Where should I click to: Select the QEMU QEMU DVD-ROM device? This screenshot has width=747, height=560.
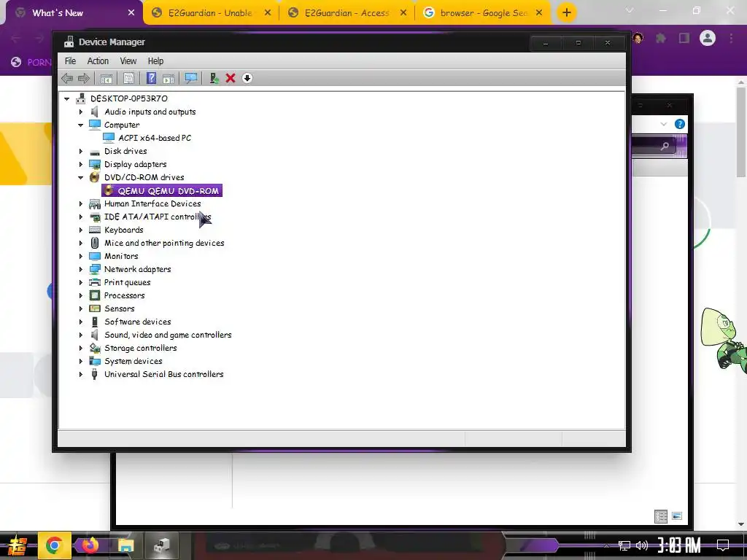pos(169,191)
